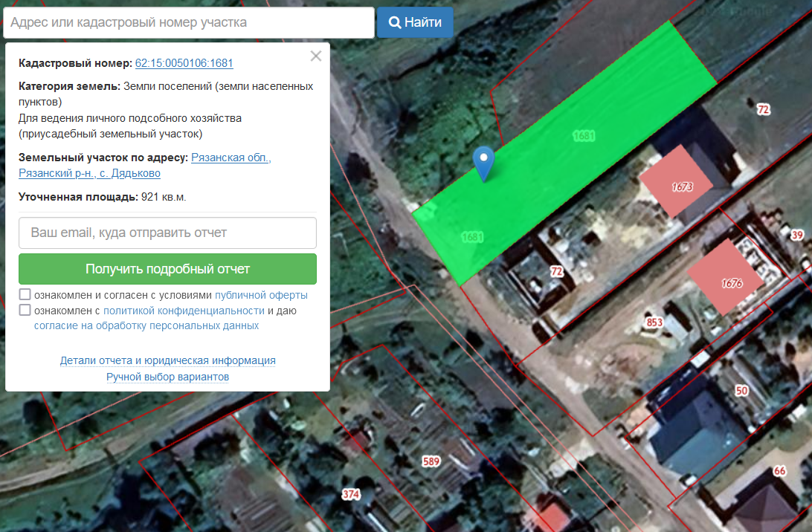Click parcel label 72 beside building 1673's yard
This screenshot has height=532, width=812.
point(557,271)
